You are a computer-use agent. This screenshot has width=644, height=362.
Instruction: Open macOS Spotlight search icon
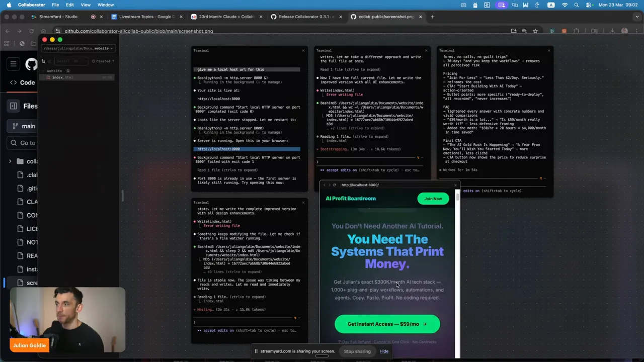point(577,5)
